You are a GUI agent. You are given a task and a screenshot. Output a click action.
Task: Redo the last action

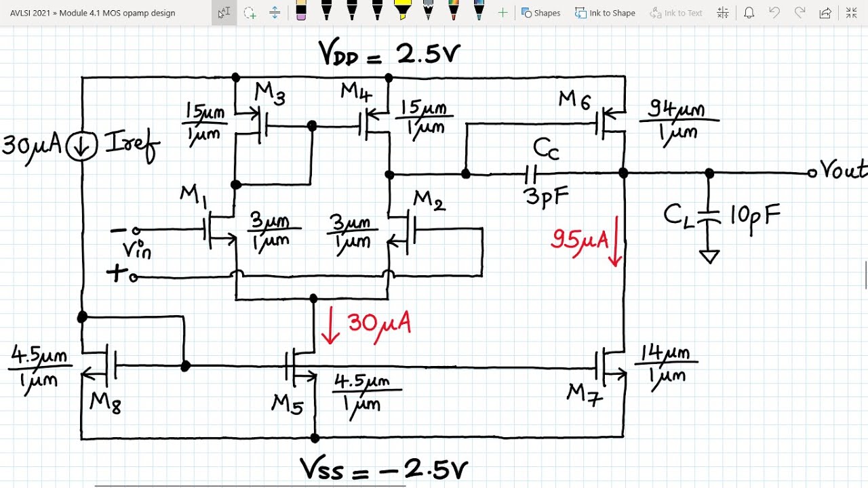click(800, 13)
